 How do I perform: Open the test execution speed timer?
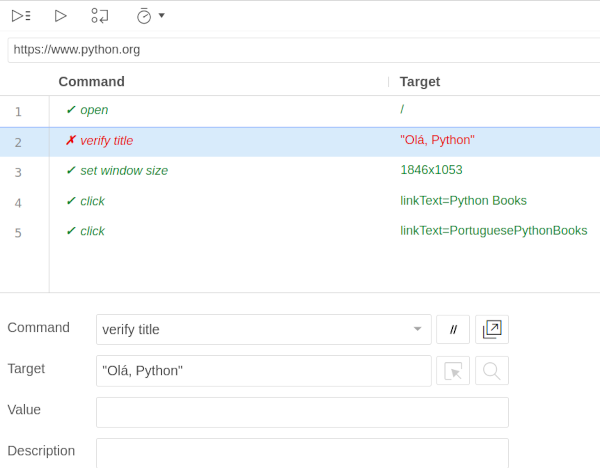[144, 16]
